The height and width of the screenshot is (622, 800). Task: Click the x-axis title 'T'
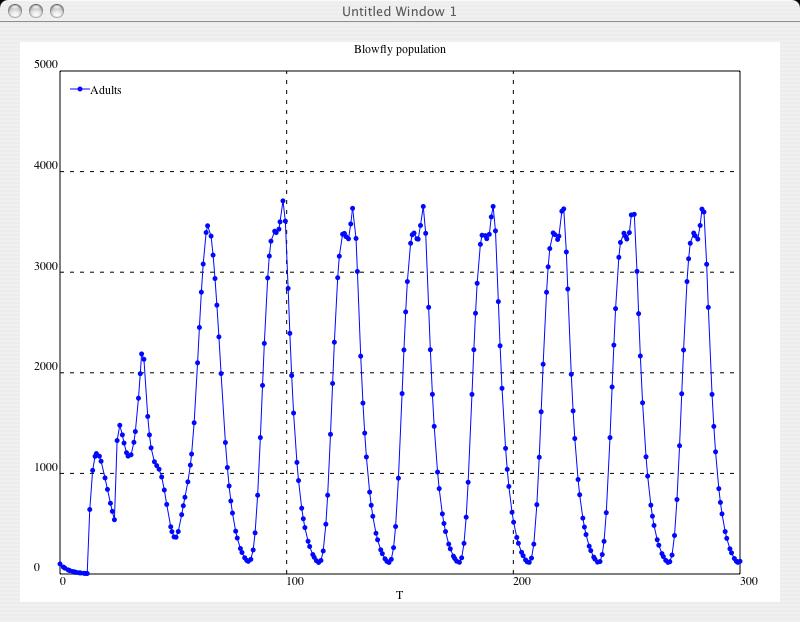pos(399,595)
